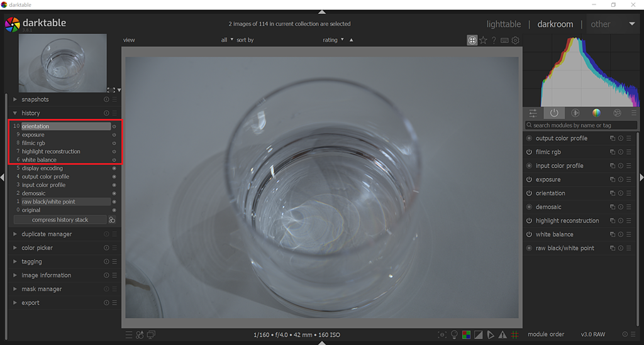Click the color assessment lightbulb icon
The width and height of the screenshot is (644, 345).
[454, 335]
